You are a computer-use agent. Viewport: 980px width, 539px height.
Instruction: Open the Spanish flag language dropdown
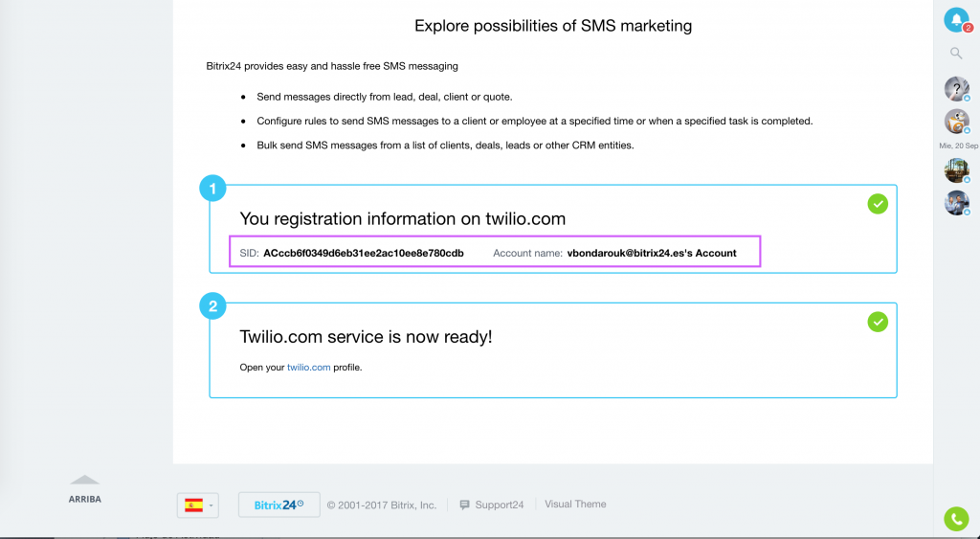pos(198,505)
